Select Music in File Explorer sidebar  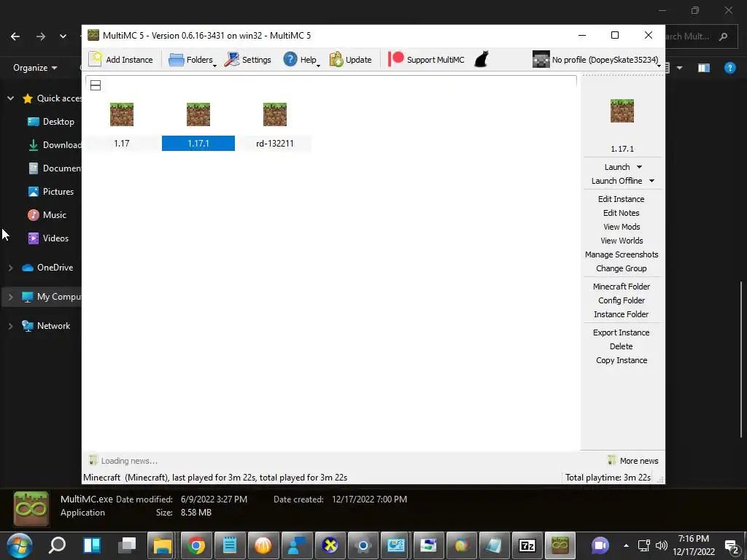(47, 215)
